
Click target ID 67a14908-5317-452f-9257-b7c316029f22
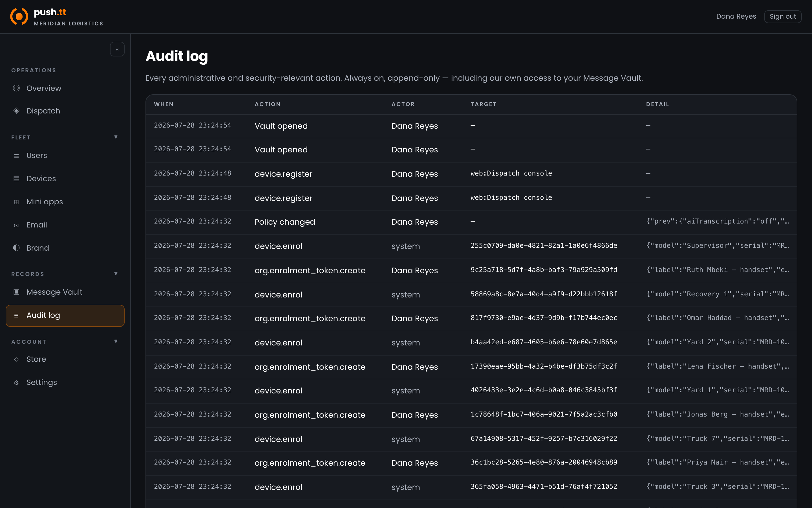(544, 439)
